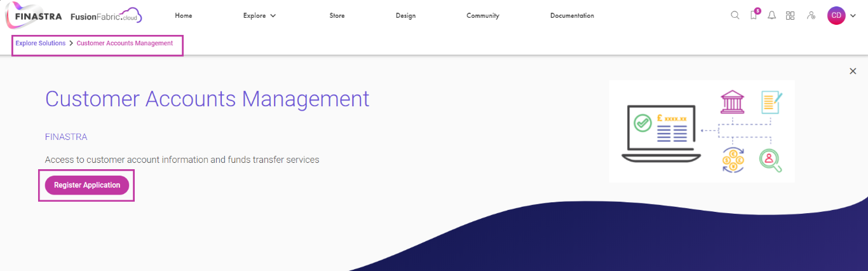The image size is (868, 271).
Task: Click the Explore Solutions breadcrumb link
Action: point(41,43)
